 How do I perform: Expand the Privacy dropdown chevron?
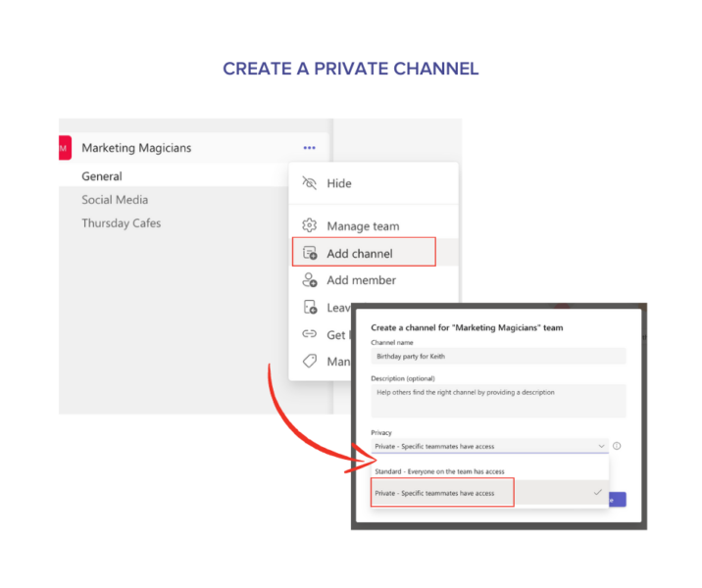[600, 446]
